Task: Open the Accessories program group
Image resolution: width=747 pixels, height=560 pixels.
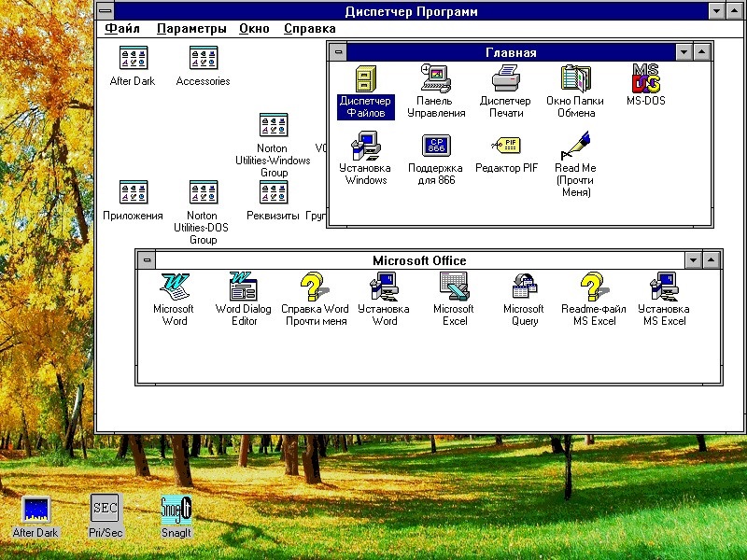Action: pos(203,58)
